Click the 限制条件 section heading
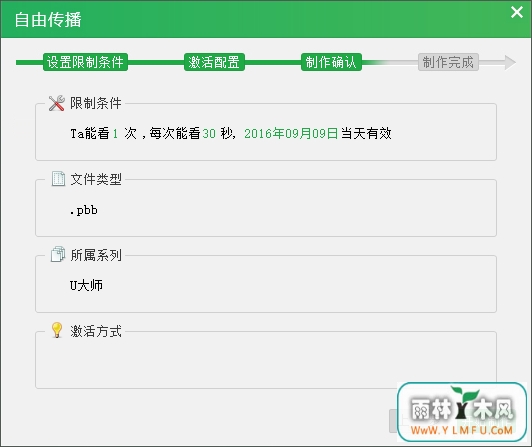The width and height of the screenshot is (532, 447). click(96, 103)
